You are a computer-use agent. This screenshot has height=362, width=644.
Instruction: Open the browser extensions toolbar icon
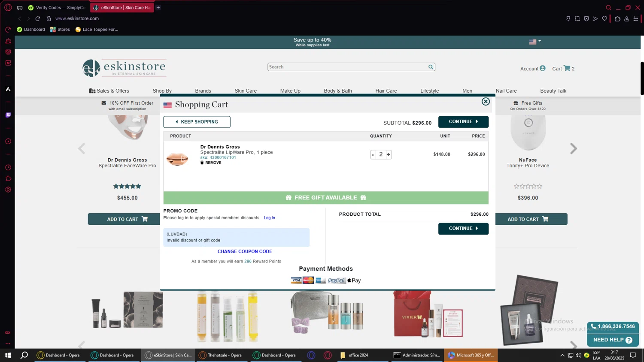pos(617,19)
